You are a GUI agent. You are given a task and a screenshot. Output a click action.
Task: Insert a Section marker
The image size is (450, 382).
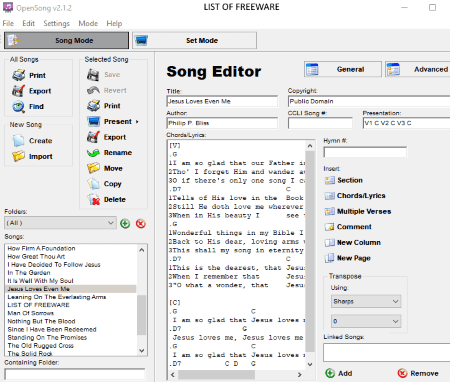click(x=344, y=180)
